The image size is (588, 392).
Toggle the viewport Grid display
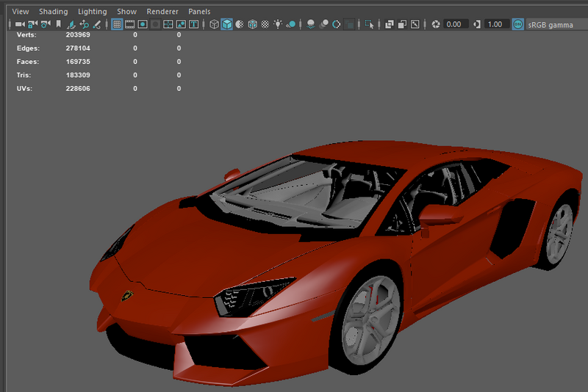[117, 24]
